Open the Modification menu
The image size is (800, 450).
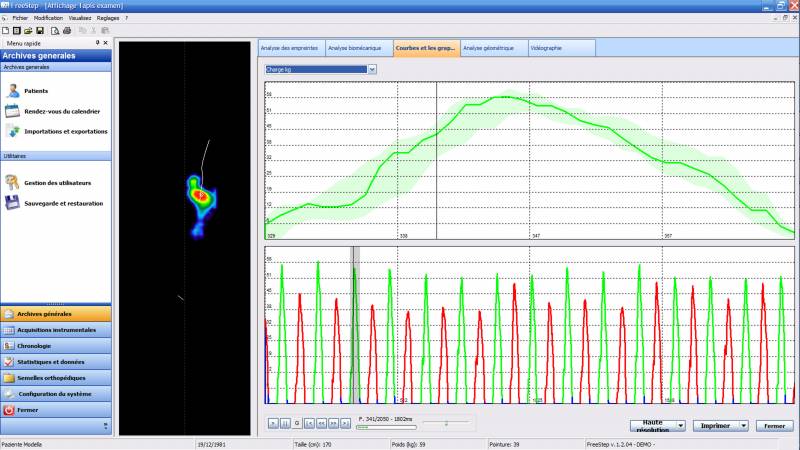(48, 18)
